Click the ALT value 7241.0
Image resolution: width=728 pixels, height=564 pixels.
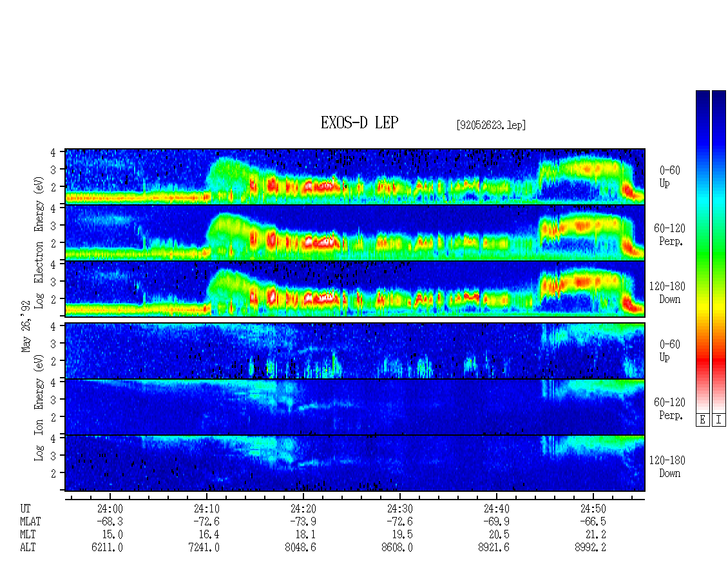[204, 548]
